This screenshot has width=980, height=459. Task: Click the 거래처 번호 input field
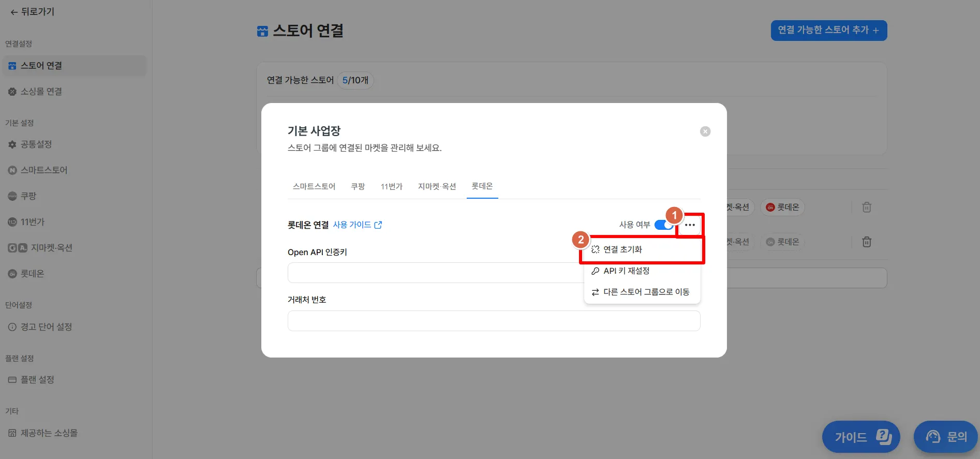494,321
